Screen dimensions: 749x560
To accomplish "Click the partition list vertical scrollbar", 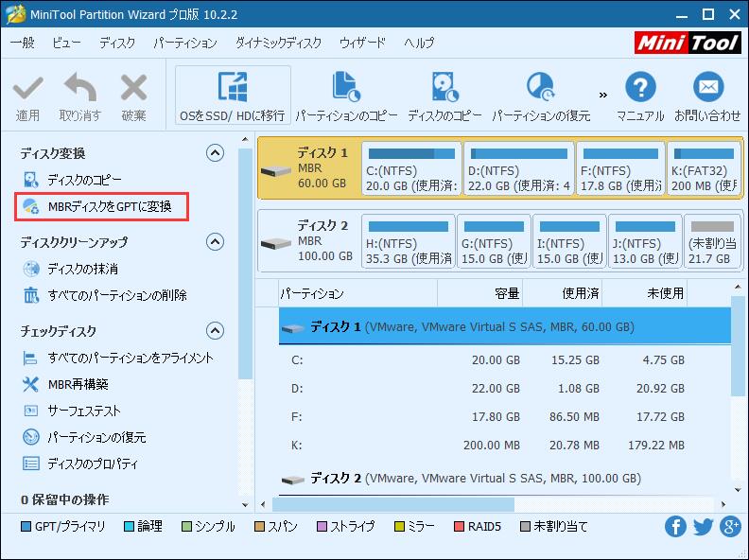I will point(738,345).
